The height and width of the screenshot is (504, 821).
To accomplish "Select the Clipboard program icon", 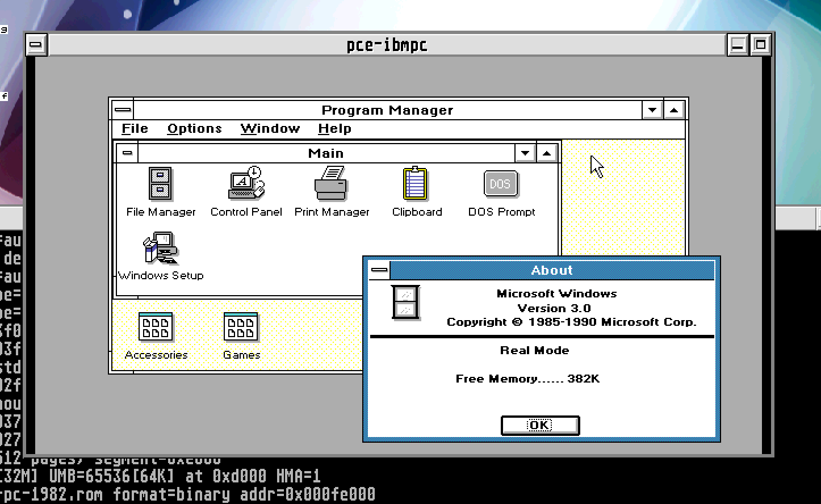I will 416,183.
